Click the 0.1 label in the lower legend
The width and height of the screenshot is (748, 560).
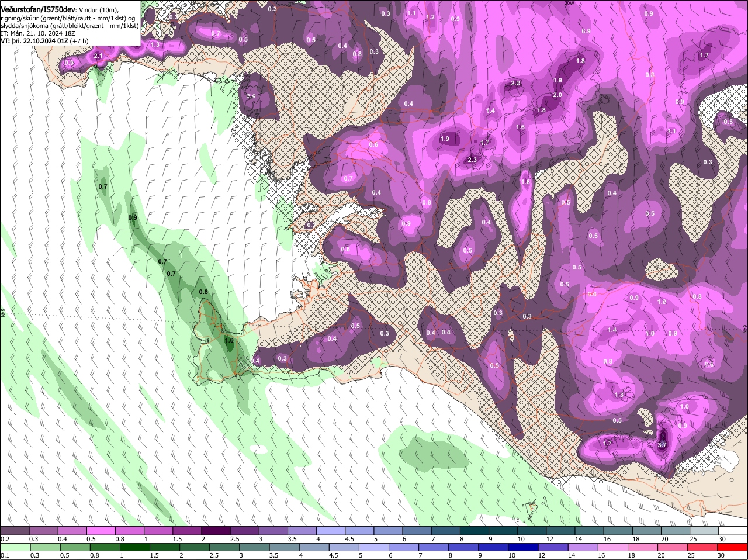pos(5,555)
